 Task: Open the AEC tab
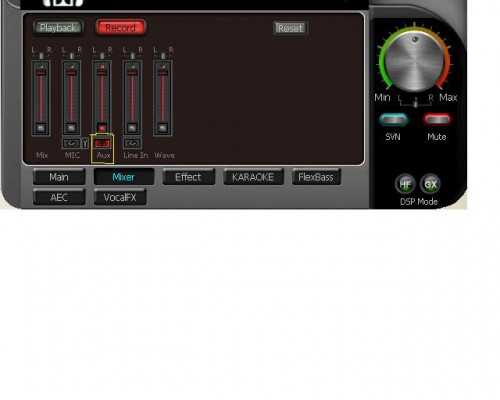59,197
